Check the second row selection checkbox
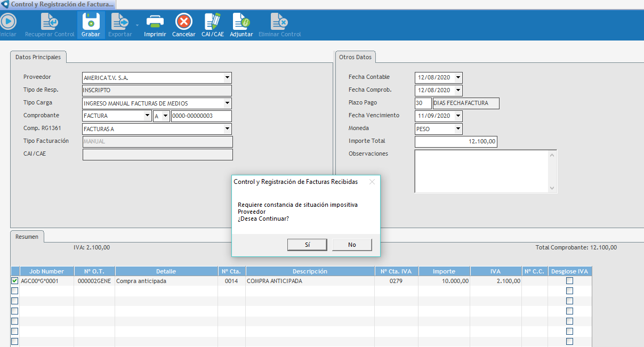644x347 pixels. point(15,291)
